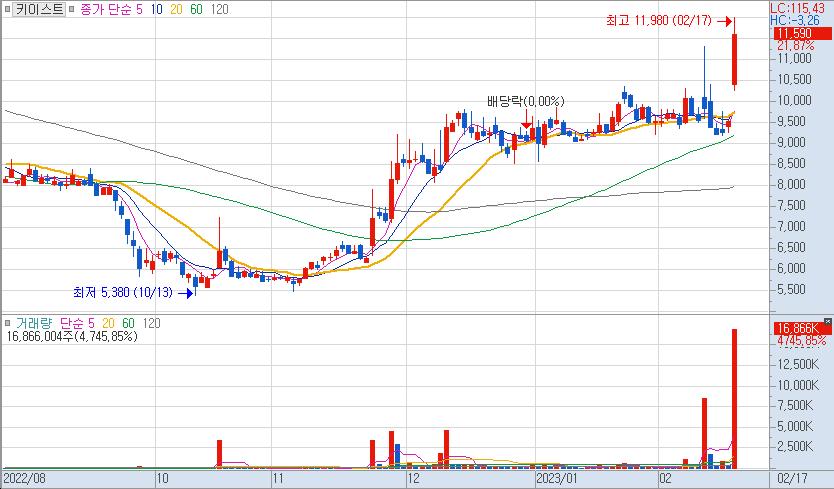Click the 키이스트 stock name button
The image size is (834, 489).
pos(38,9)
